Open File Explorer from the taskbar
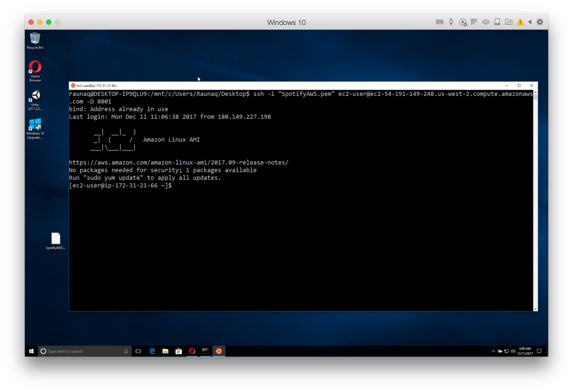Screen dimensions: 573x392 tap(165, 351)
